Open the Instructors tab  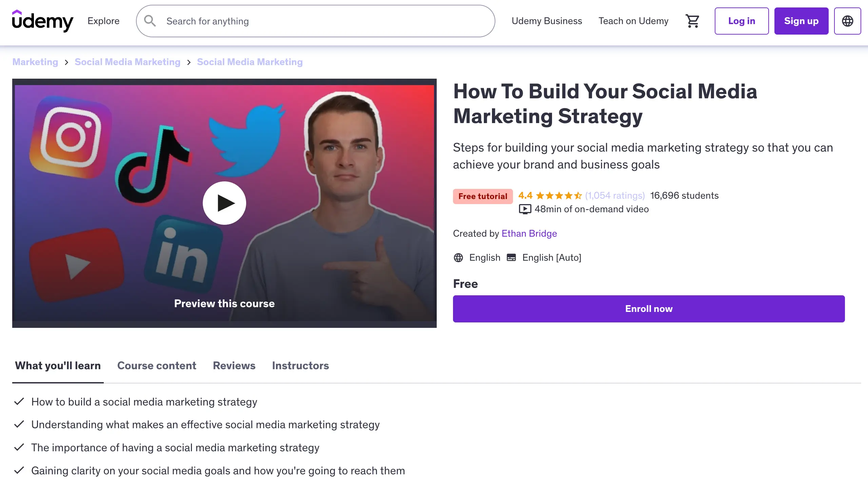[300, 365]
